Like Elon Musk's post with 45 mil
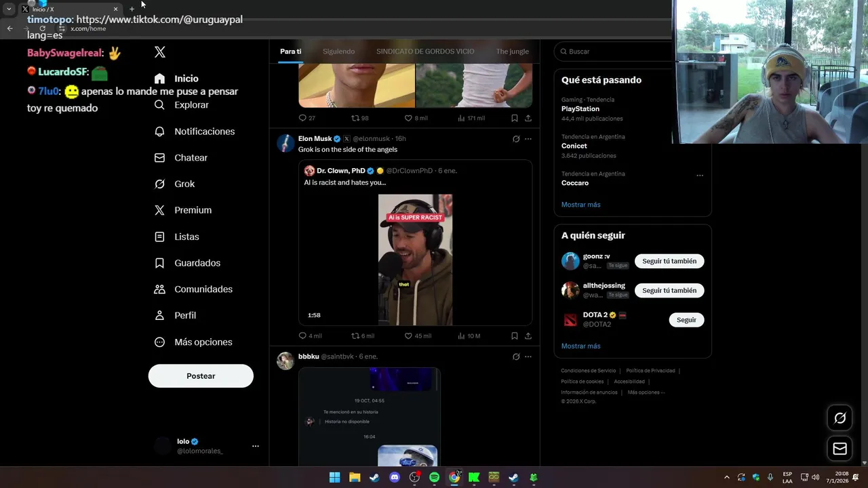The width and height of the screenshot is (868, 488). tap(408, 335)
